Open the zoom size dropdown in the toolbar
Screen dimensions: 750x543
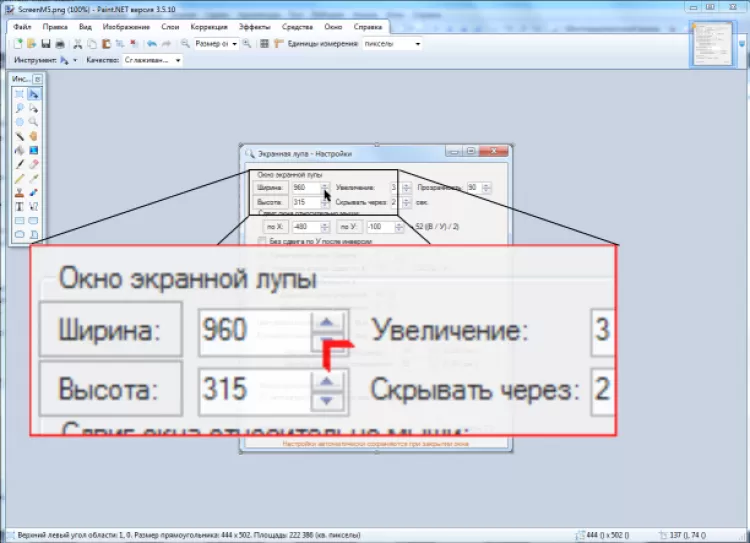pos(216,44)
